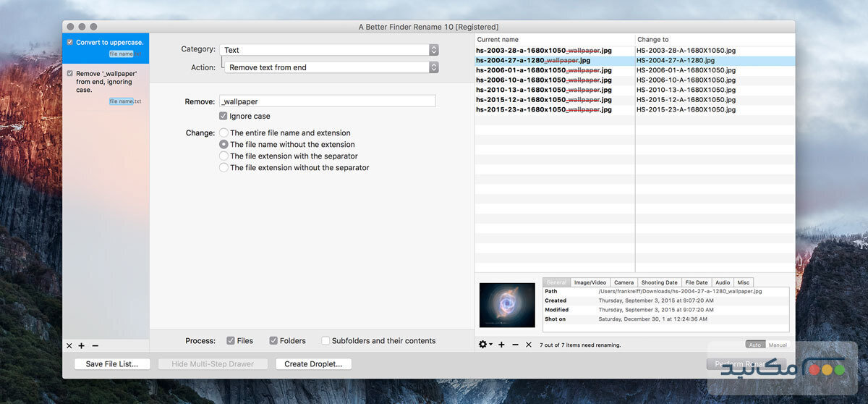Click the nebula image preview thumbnail
Screen dimensions: 868x404
click(507, 305)
